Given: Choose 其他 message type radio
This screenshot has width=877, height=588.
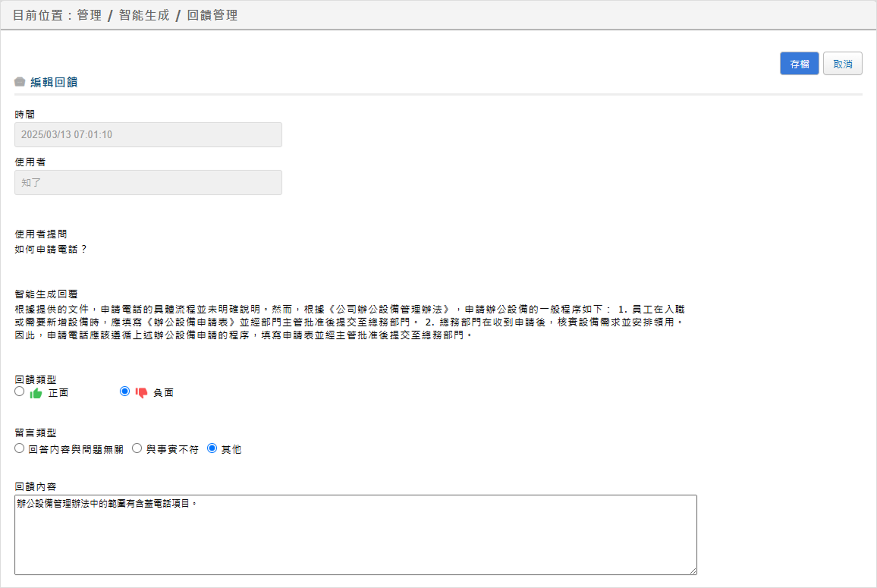Looking at the screenshot, I should [x=212, y=448].
